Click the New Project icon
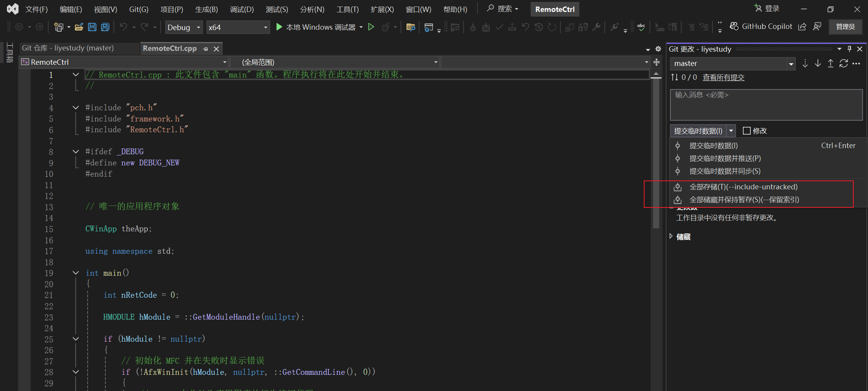Image resolution: width=868 pixels, height=391 pixels. [x=59, y=27]
